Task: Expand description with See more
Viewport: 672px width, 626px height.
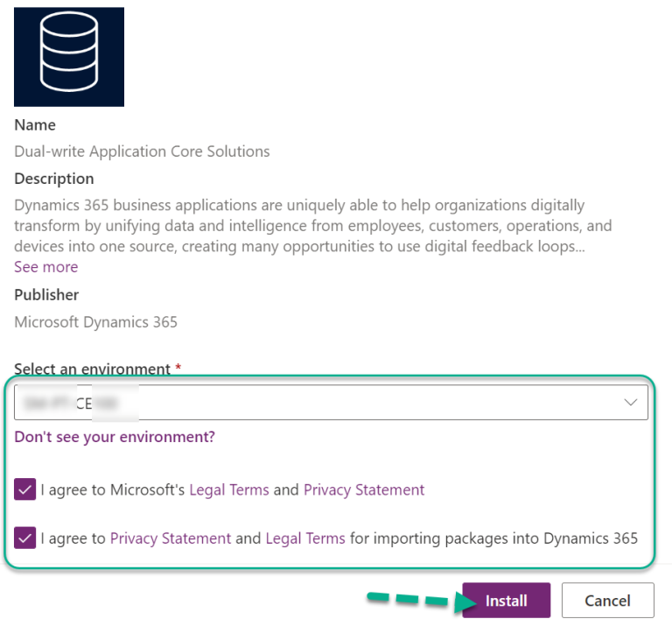Action: click(x=45, y=267)
